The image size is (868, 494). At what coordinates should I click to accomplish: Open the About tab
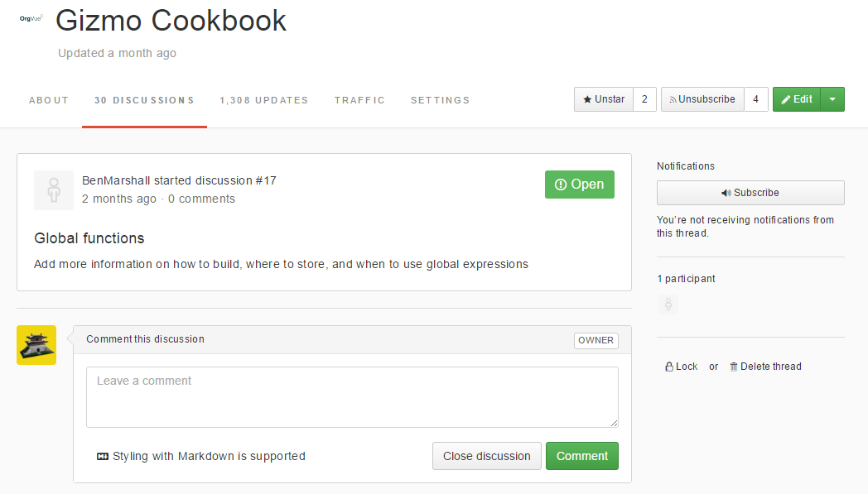point(49,100)
